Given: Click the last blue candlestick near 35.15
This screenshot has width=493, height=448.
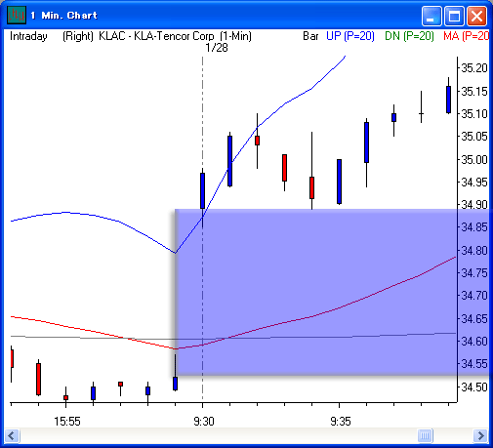Looking at the screenshot, I should [x=448, y=100].
